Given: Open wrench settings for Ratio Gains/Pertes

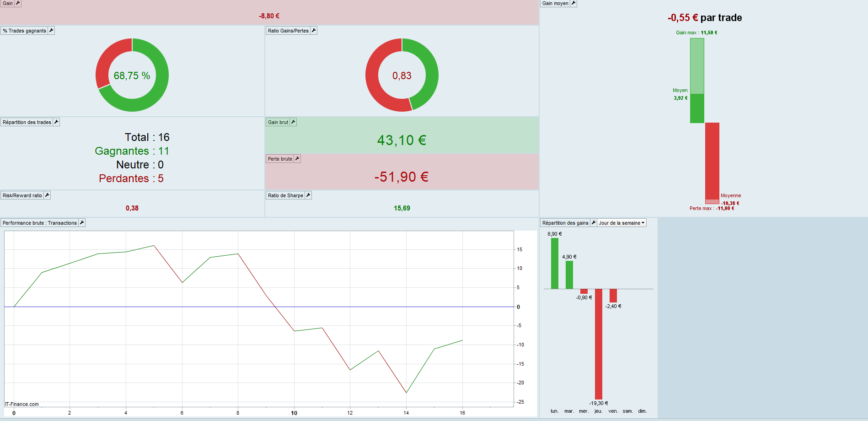Looking at the screenshot, I should coord(314,31).
